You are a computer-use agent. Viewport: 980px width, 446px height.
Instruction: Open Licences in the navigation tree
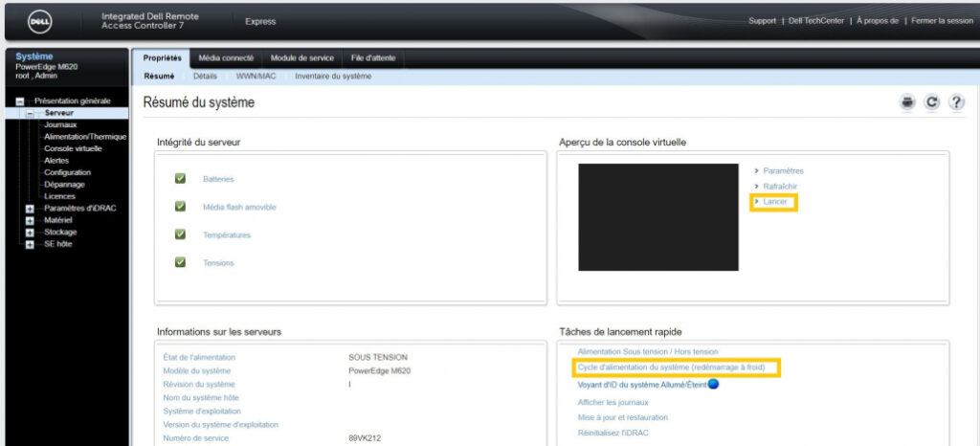pyautogui.click(x=59, y=196)
